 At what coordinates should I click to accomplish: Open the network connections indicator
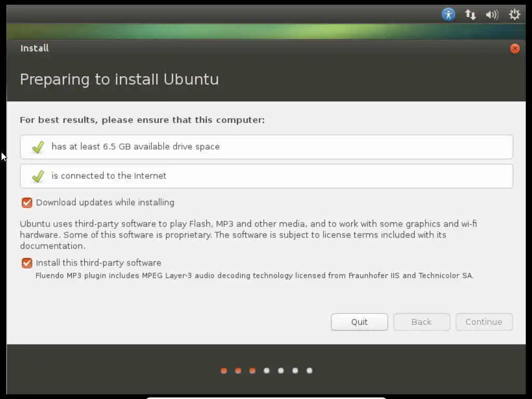coord(470,15)
